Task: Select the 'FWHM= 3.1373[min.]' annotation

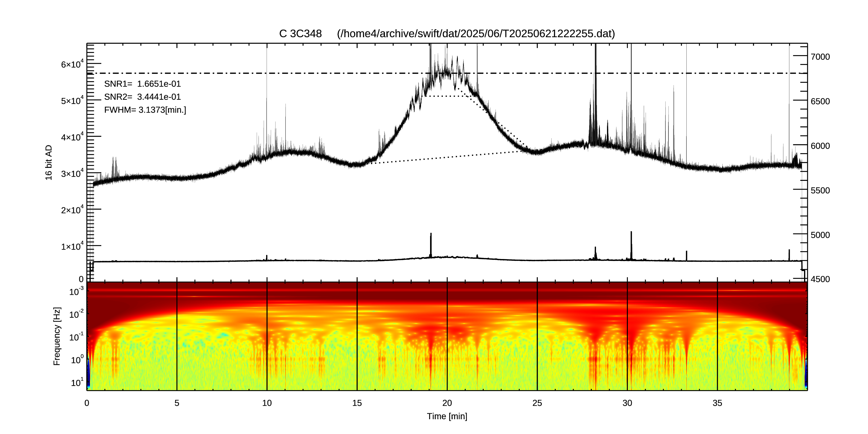Action: 145,110
